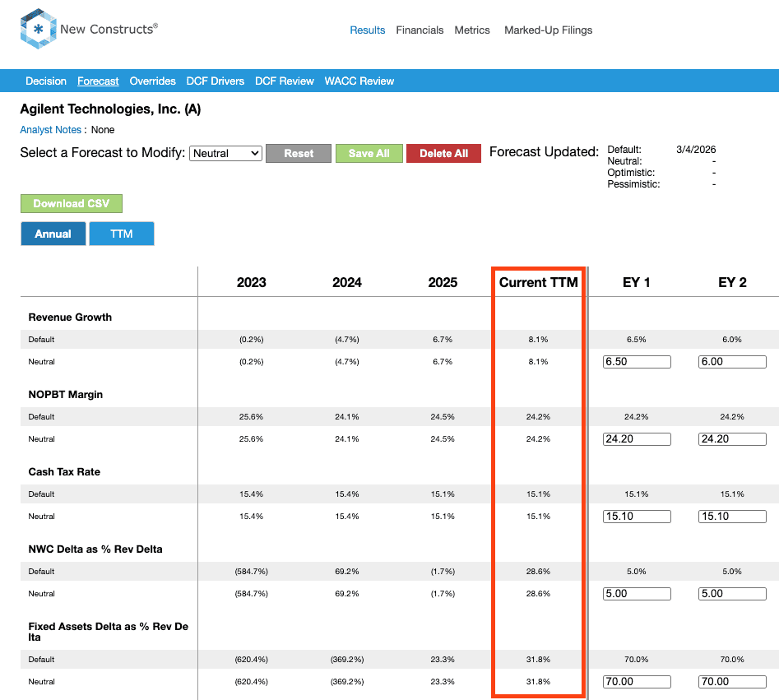Click the New Constructs logo icon
Screen dimensions: 779x700
pyautogui.click(x=38, y=30)
